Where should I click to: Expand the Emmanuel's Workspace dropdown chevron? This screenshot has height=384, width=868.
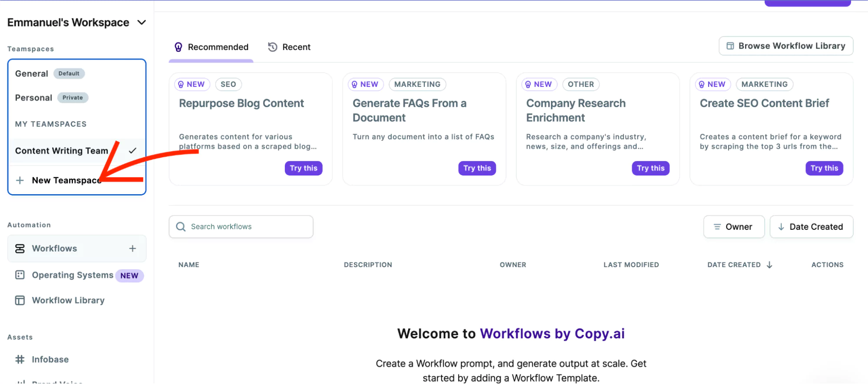pos(142,23)
